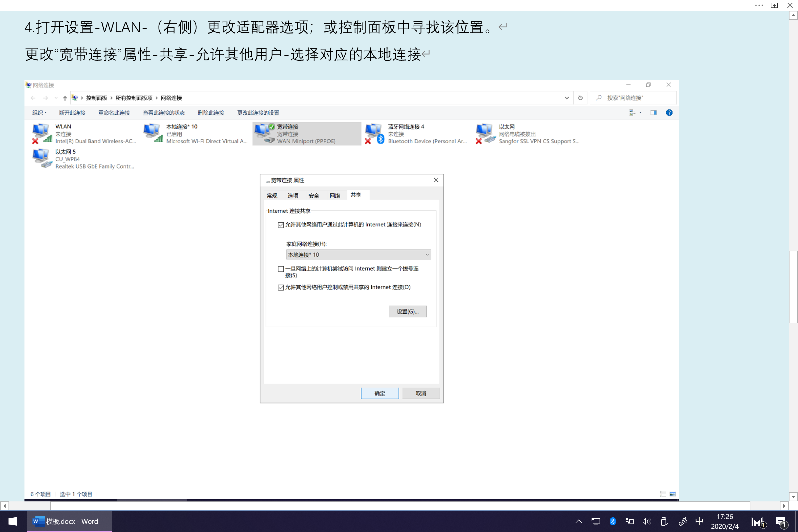
Task: Open the 组织 organize dropdown menu
Action: 39,113
